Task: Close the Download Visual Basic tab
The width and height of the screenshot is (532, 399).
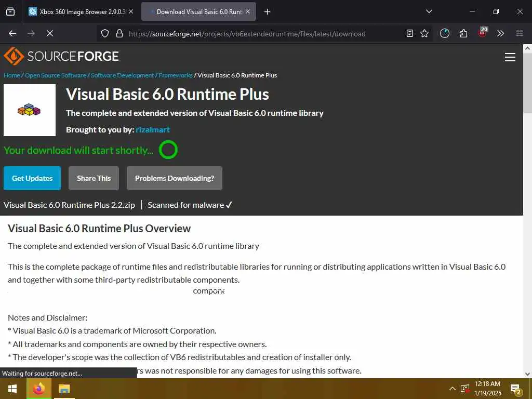Action: (x=248, y=11)
